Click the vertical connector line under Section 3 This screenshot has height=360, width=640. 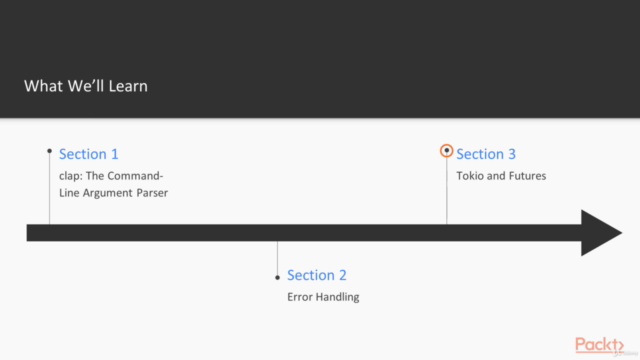447,191
